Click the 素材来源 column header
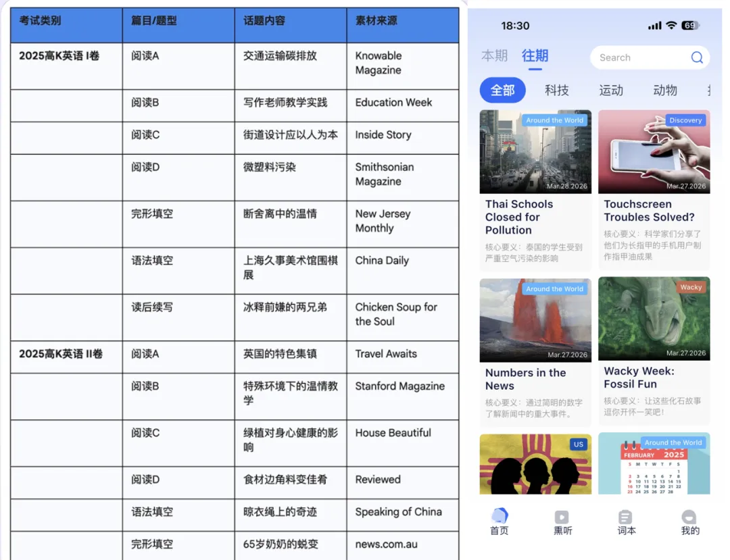The image size is (730, 560). pyautogui.click(x=403, y=25)
